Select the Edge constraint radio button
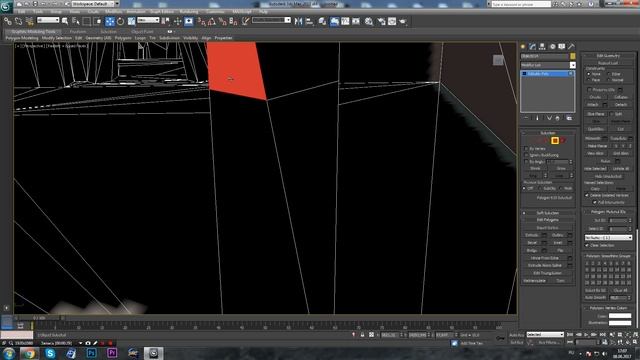Viewport: 640px width, 360px height. pyautogui.click(x=609, y=74)
